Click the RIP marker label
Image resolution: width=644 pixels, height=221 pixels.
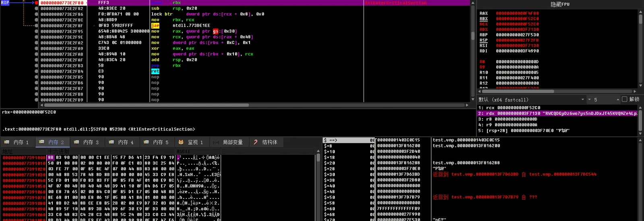5,3
